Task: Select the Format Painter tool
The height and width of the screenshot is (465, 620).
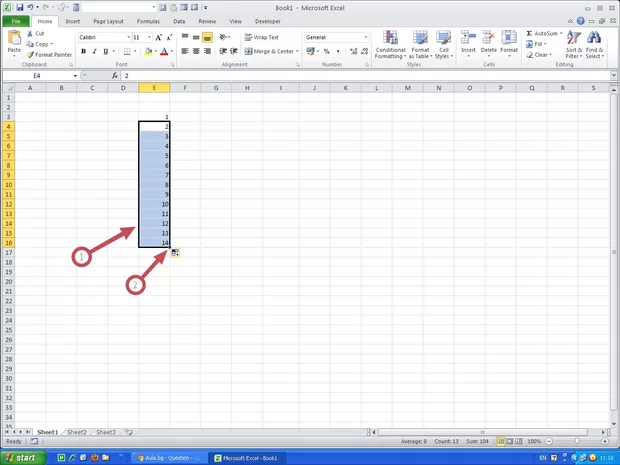Action: pyautogui.click(x=49, y=55)
